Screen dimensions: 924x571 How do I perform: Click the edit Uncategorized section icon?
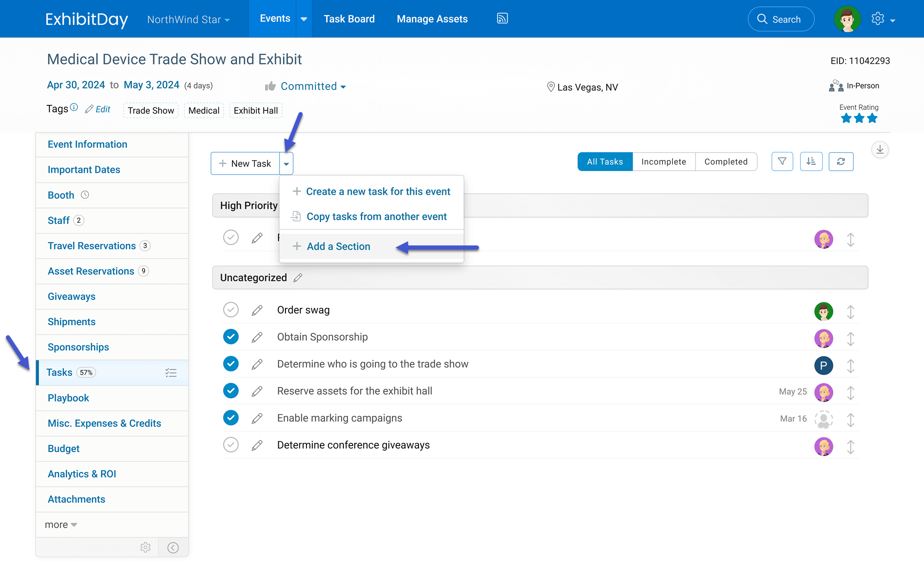coord(297,277)
